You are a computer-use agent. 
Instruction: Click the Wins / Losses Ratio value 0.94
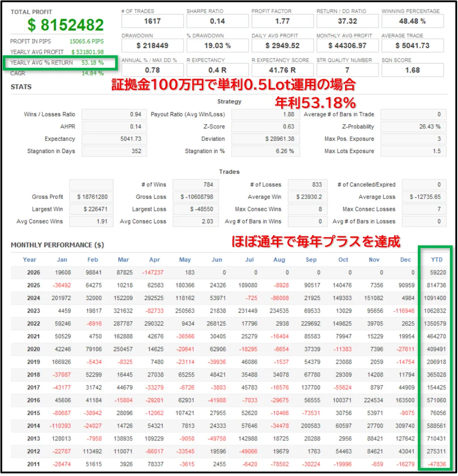(x=114, y=115)
